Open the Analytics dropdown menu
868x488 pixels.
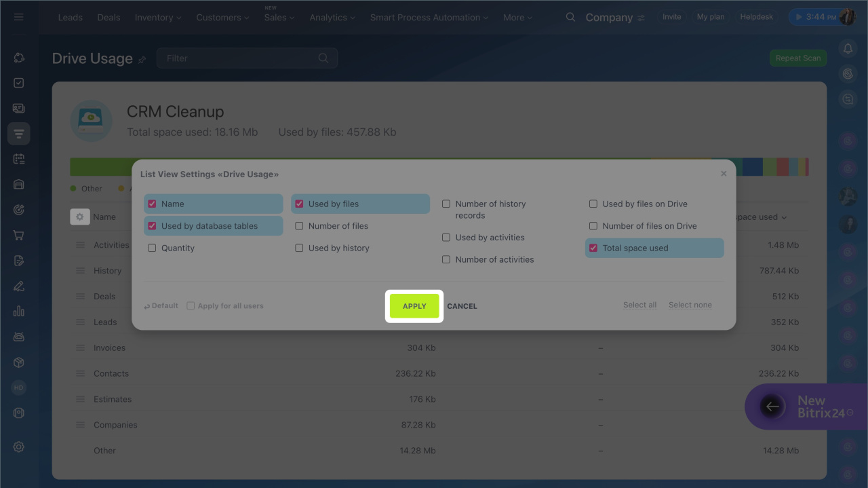(x=332, y=18)
